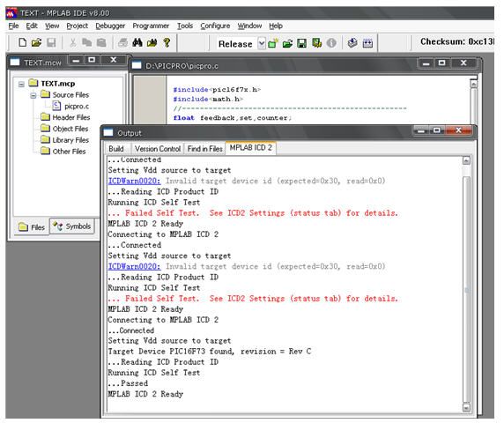This screenshot has height=423, width=504.
Task: Click the TEXT.mcw window title icon
Action: [x=15, y=62]
